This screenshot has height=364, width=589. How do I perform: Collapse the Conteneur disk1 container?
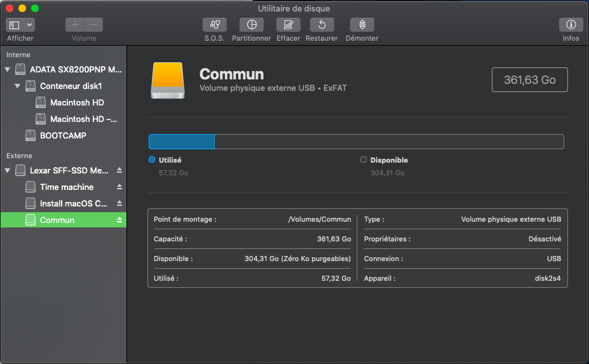click(x=18, y=86)
